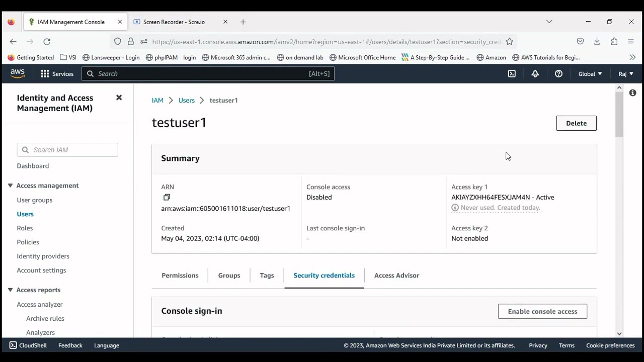Close the IAM navigation sidebar
Viewport: 644px width, 362px height.
tap(119, 98)
